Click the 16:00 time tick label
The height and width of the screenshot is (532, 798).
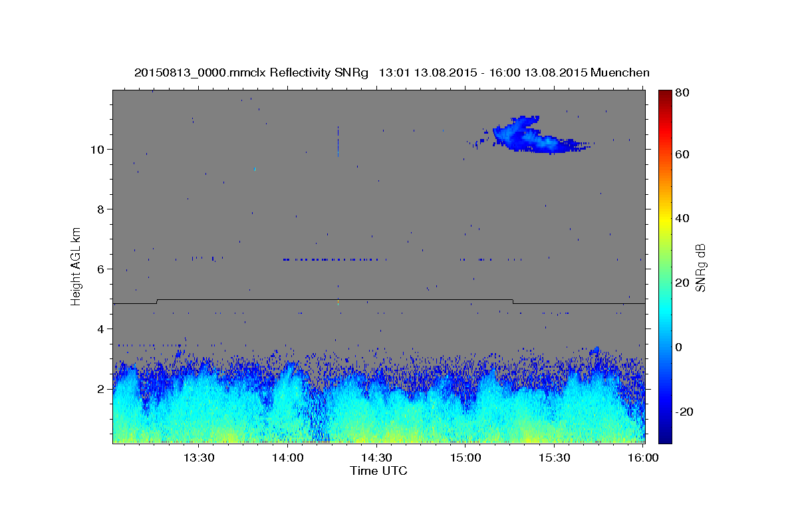click(x=643, y=458)
